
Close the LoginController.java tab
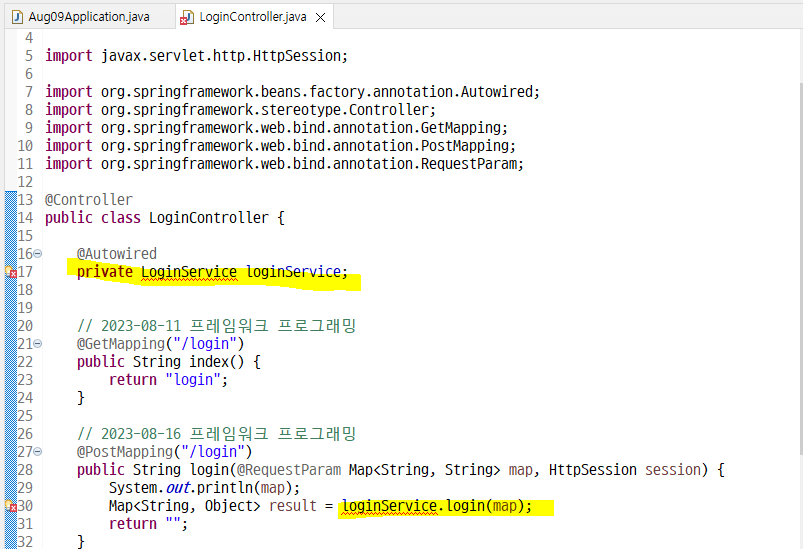321,17
